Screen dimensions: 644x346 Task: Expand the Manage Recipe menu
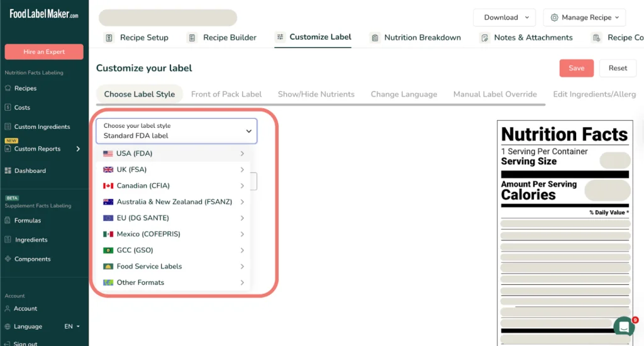click(x=584, y=18)
